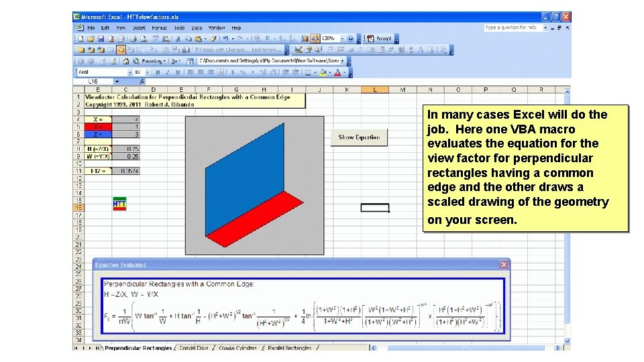Toggle the Drawing toolbar button
Viewport: 644px width, 362px height.
[315, 39]
